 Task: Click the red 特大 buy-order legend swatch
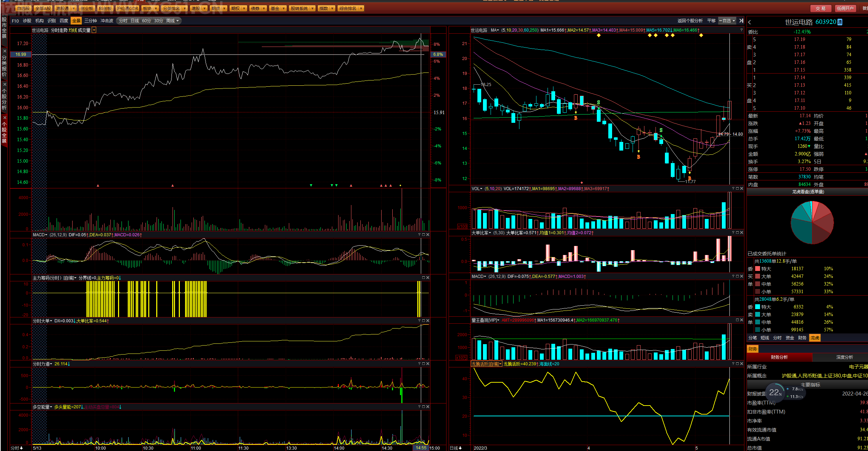click(758, 269)
